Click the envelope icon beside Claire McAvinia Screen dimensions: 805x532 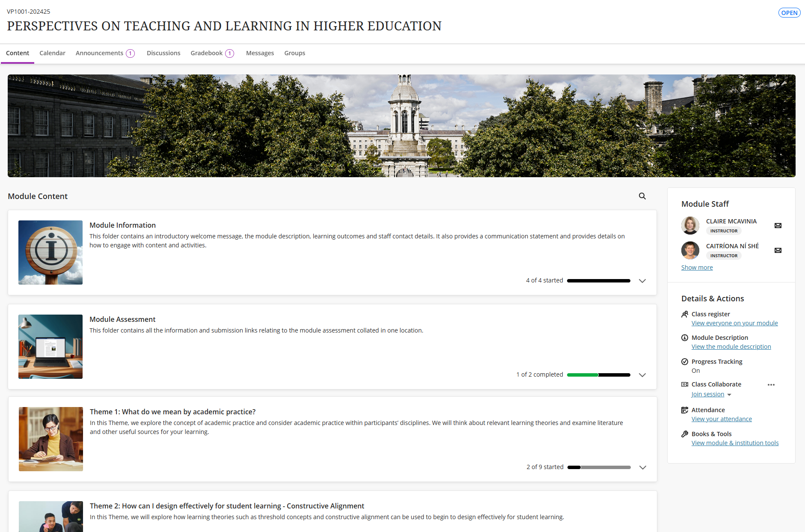(x=778, y=226)
